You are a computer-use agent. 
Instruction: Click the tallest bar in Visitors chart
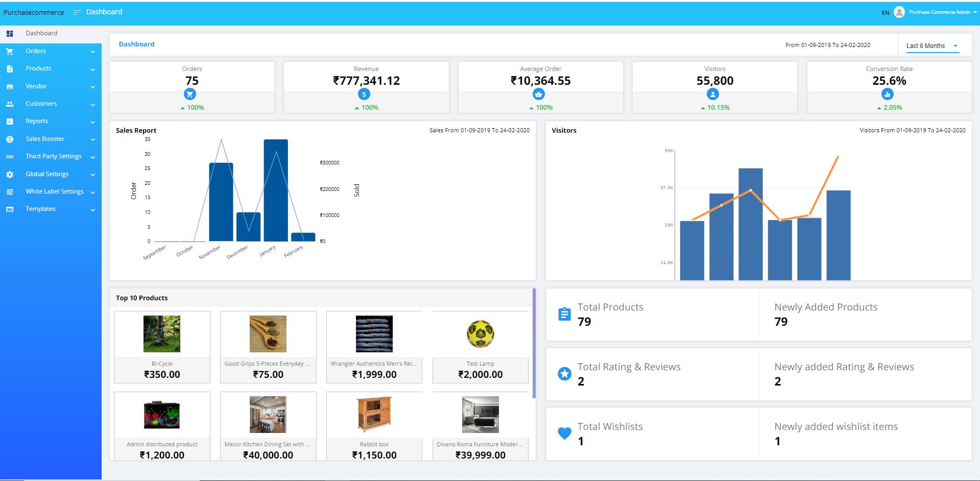click(751, 224)
